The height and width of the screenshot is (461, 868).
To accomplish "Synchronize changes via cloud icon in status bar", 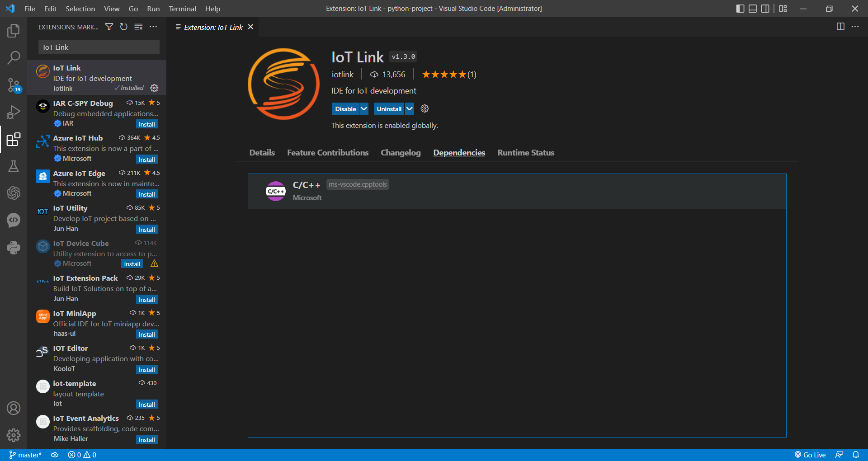I will 55,455.
